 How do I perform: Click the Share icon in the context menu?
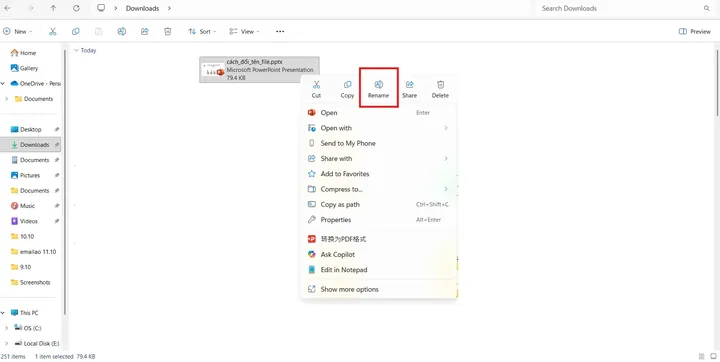coord(410,85)
